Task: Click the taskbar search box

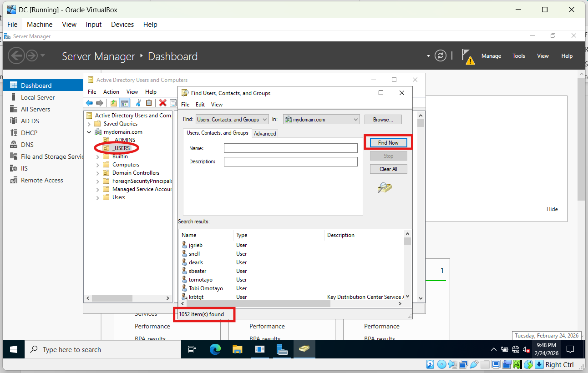Action: coord(104,349)
